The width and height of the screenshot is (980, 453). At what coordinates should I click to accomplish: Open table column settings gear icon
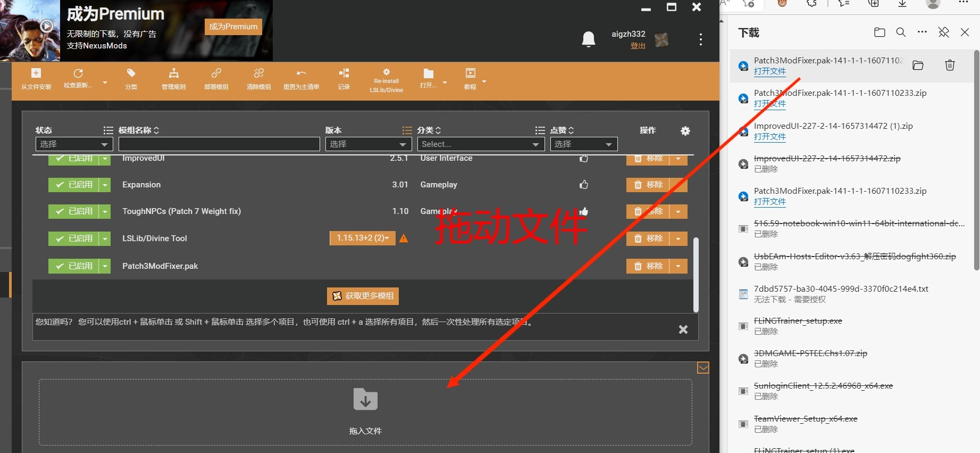(685, 131)
